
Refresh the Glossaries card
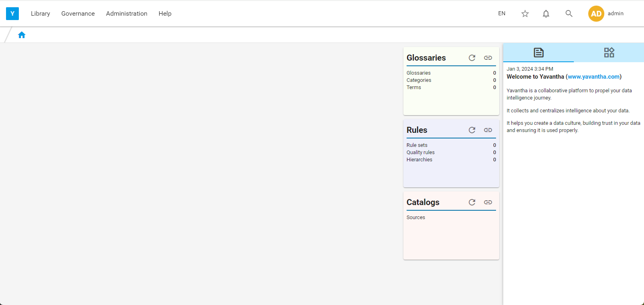(x=472, y=58)
